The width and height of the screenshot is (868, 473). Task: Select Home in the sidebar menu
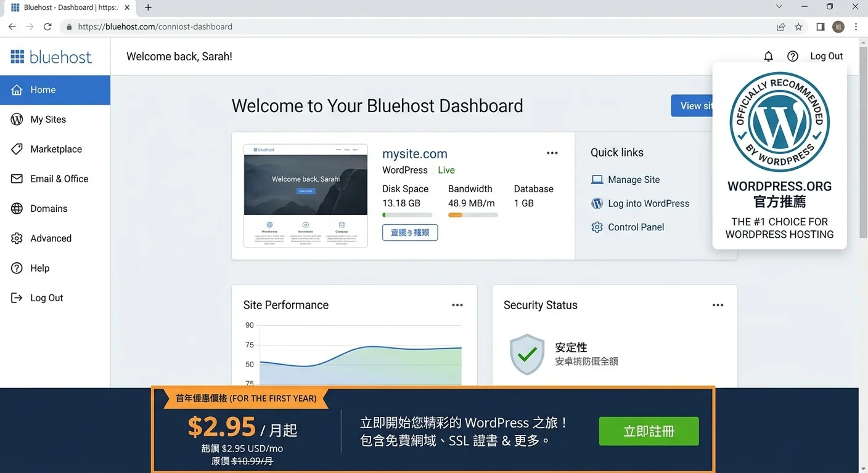pyautogui.click(x=42, y=89)
